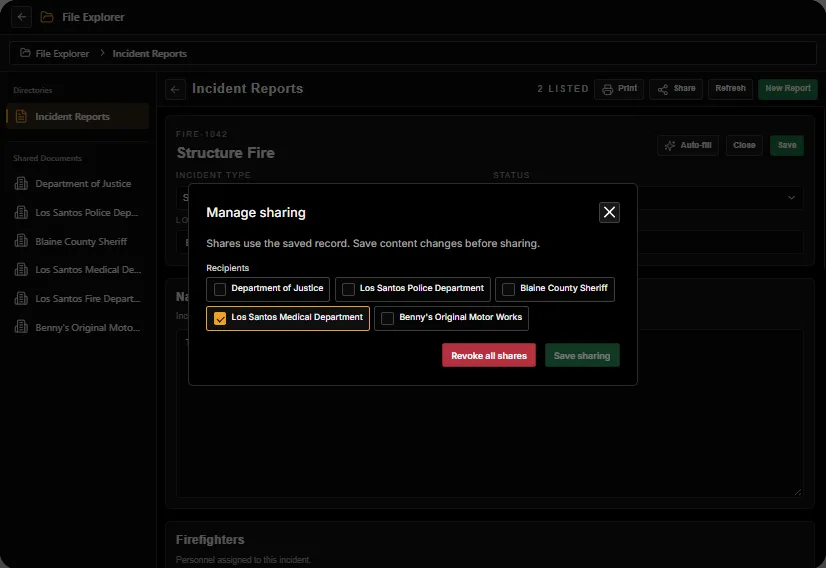Click the Auto-fill sparkle icon
This screenshot has width=826, height=568.
tap(670, 146)
